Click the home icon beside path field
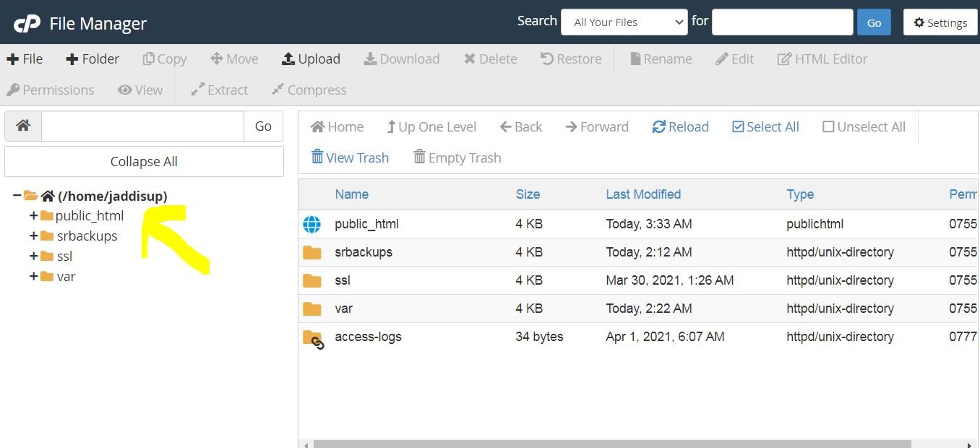The width and height of the screenshot is (980, 448). (x=23, y=126)
